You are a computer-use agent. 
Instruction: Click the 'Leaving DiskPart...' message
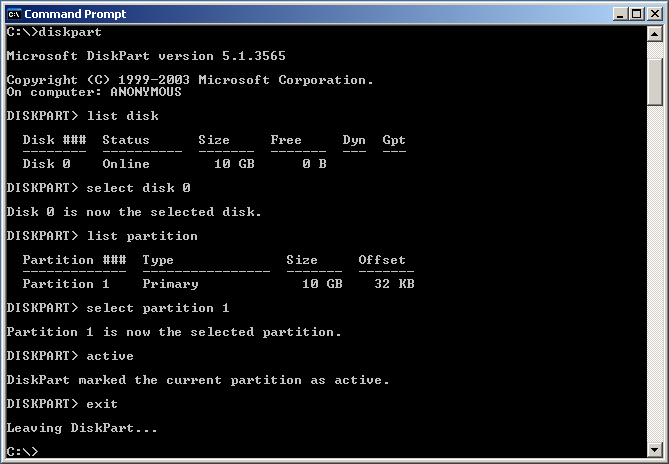[x=82, y=428]
